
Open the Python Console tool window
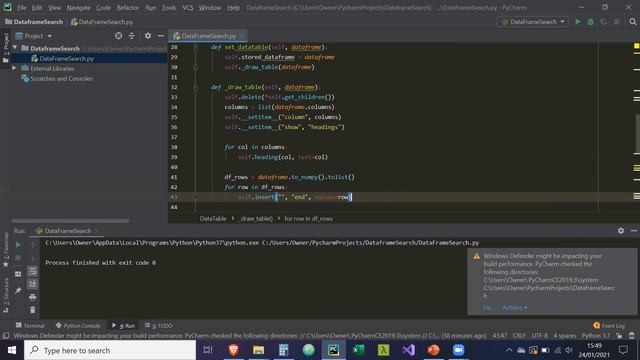pyautogui.click(x=78, y=325)
